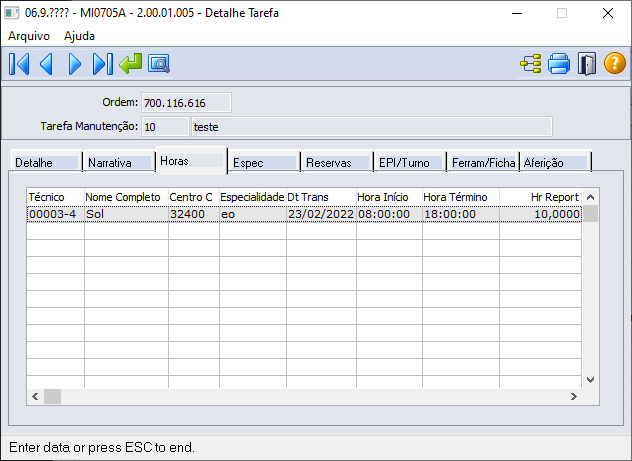Click the yellow hierarchy tree icon
Image resolution: width=632 pixels, height=461 pixels.
point(531,64)
